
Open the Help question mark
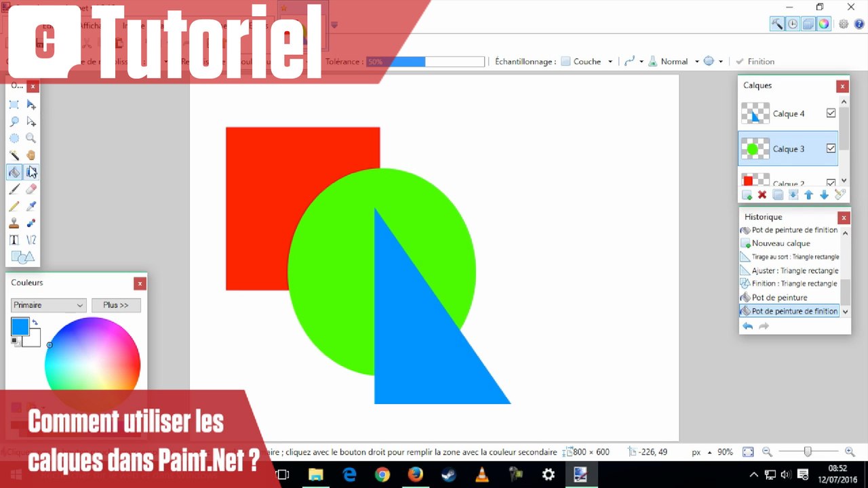pos(859,24)
